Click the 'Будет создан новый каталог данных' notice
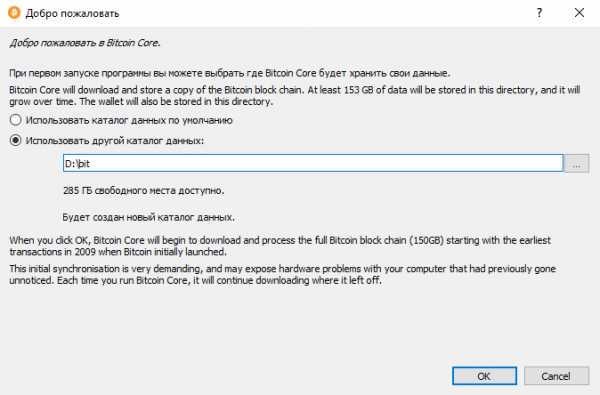This screenshot has height=395, width=600. click(x=148, y=217)
